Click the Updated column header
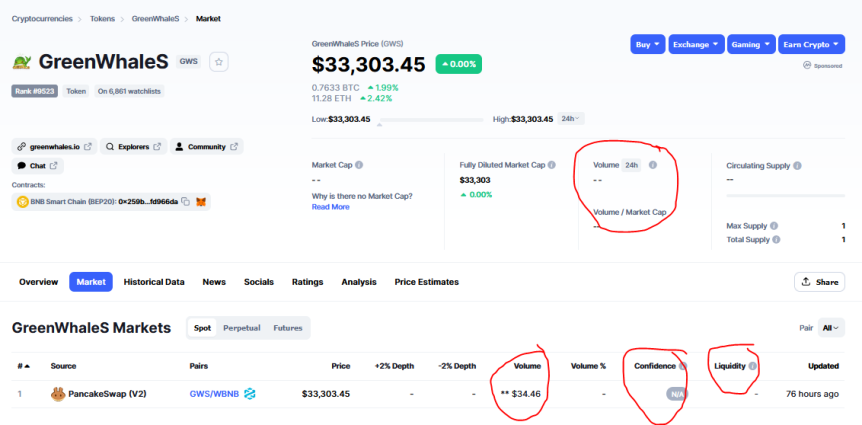The height and width of the screenshot is (425, 862). click(824, 366)
